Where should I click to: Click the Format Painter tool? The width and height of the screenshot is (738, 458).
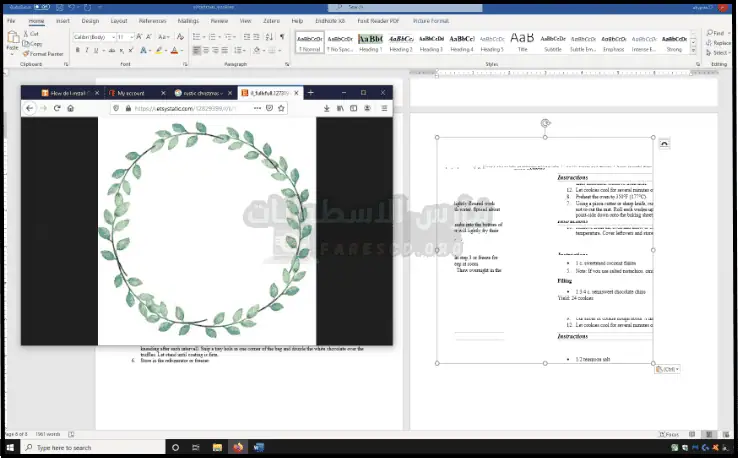pyautogui.click(x=45, y=54)
